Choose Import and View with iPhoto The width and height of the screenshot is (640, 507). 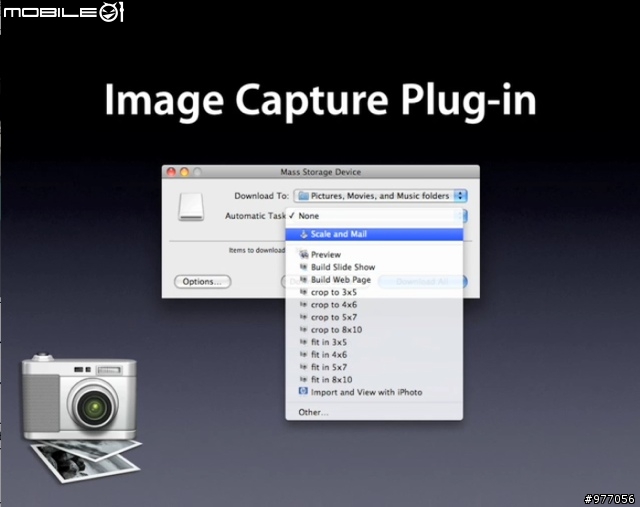tap(374, 392)
